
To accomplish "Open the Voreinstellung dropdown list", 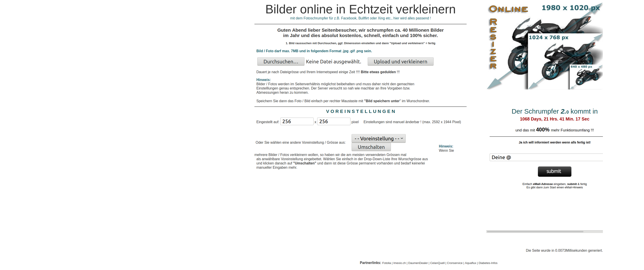I will coord(378,138).
